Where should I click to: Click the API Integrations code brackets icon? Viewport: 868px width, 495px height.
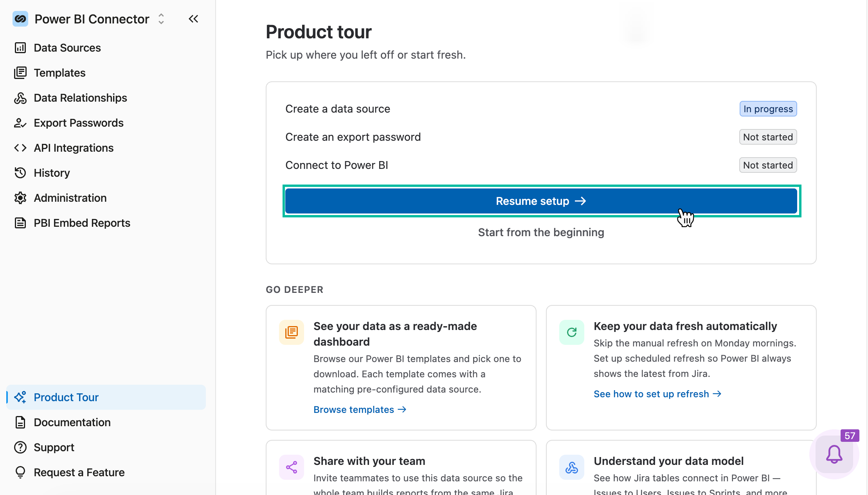(x=20, y=148)
